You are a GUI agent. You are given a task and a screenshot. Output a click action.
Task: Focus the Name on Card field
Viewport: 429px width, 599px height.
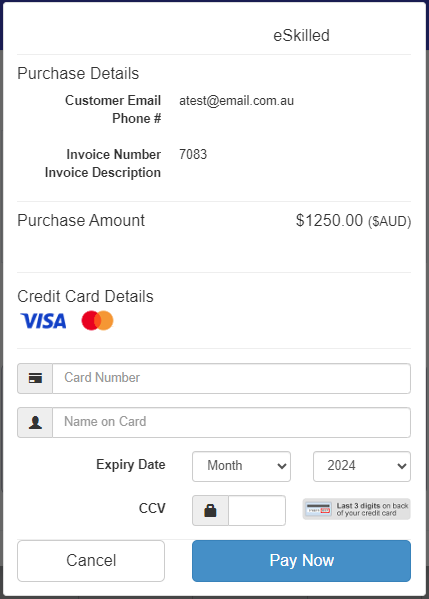pyautogui.click(x=231, y=422)
